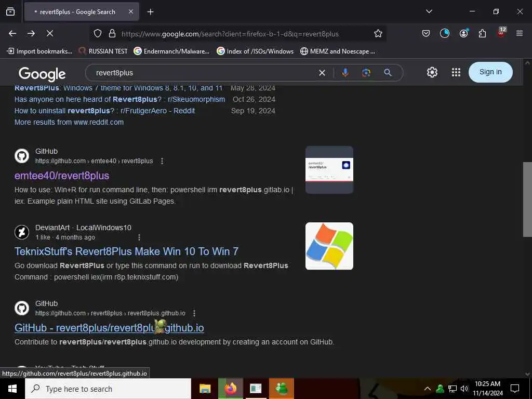Open network status tray icon
This screenshot has height=399, width=532.
point(453,389)
